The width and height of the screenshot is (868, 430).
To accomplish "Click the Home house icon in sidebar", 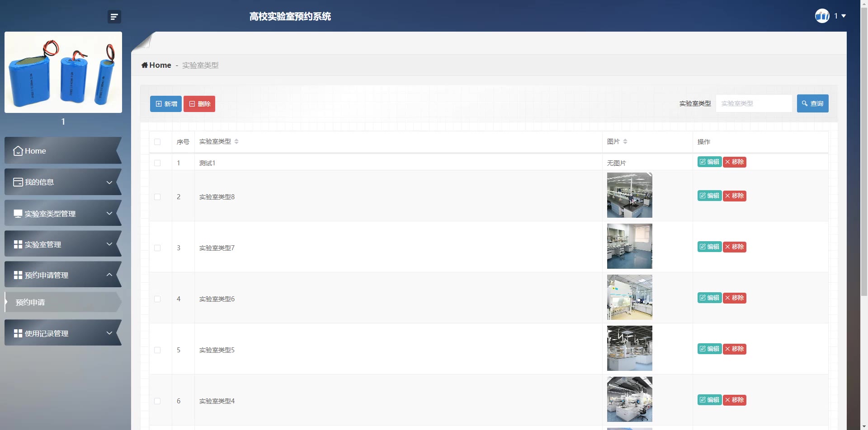I will [x=18, y=151].
